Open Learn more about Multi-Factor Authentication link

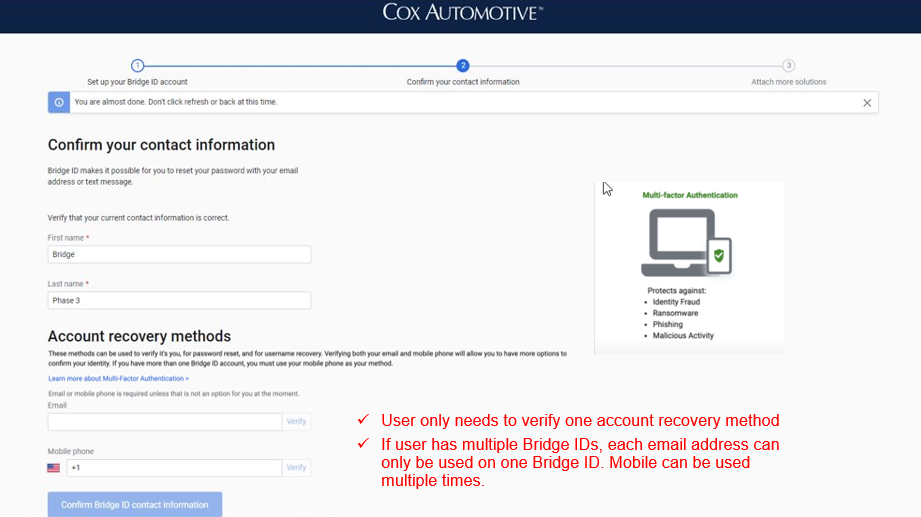tap(119, 378)
